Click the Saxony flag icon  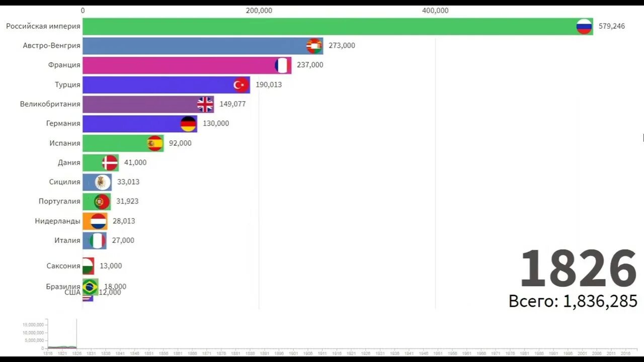point(89,266)
